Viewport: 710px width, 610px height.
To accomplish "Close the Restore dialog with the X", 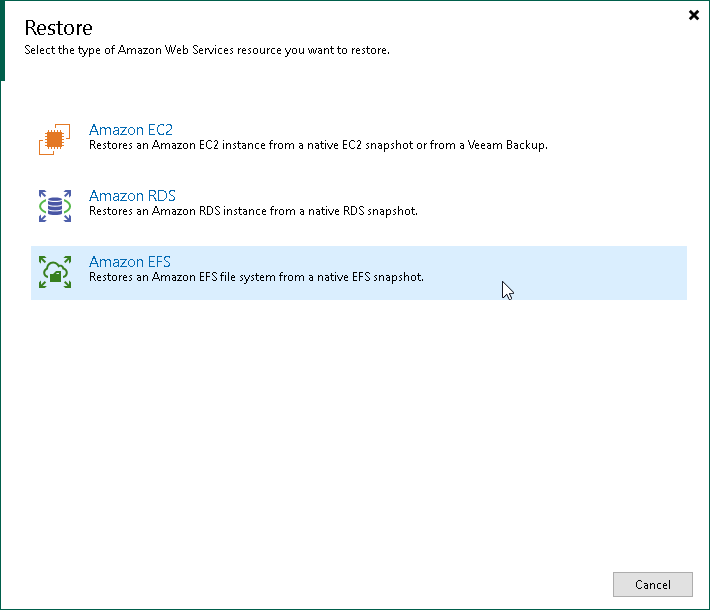I will coord(694,15).
